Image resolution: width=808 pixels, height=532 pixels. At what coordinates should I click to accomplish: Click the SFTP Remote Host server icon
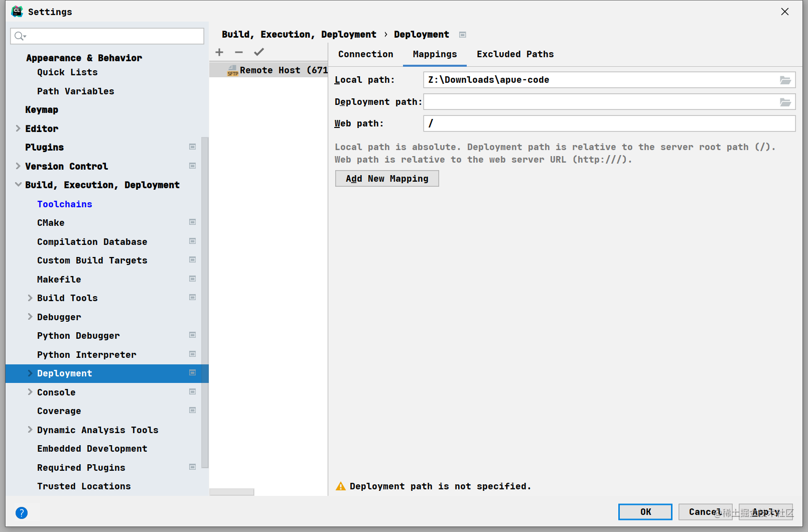[x=232, y=70]
